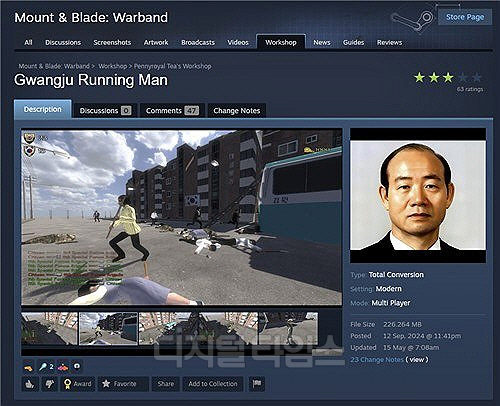Viewport: 500px width, 406px height.
Task: Click the thumbs down rate icon
Action: (x=50, y=384)
